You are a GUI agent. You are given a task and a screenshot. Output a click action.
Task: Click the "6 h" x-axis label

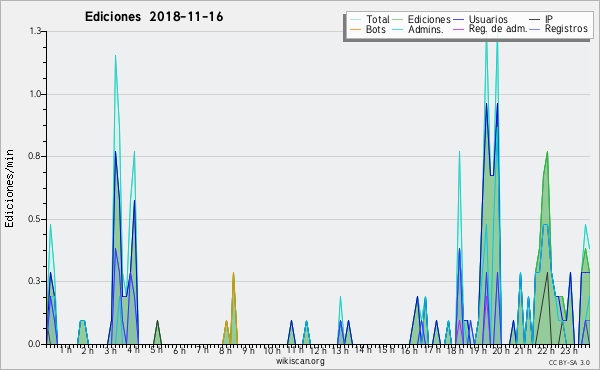pyautogui.click(x=179, y=351)
